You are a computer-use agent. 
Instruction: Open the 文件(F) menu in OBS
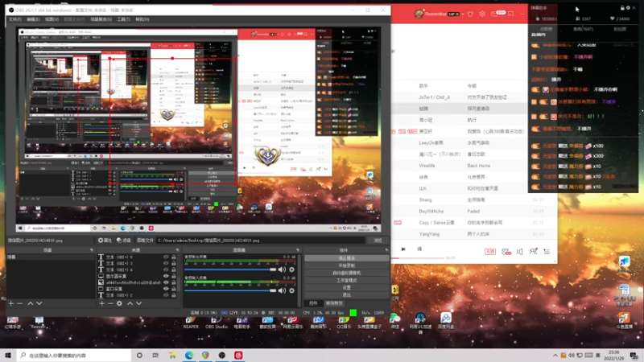pos(15,19)
